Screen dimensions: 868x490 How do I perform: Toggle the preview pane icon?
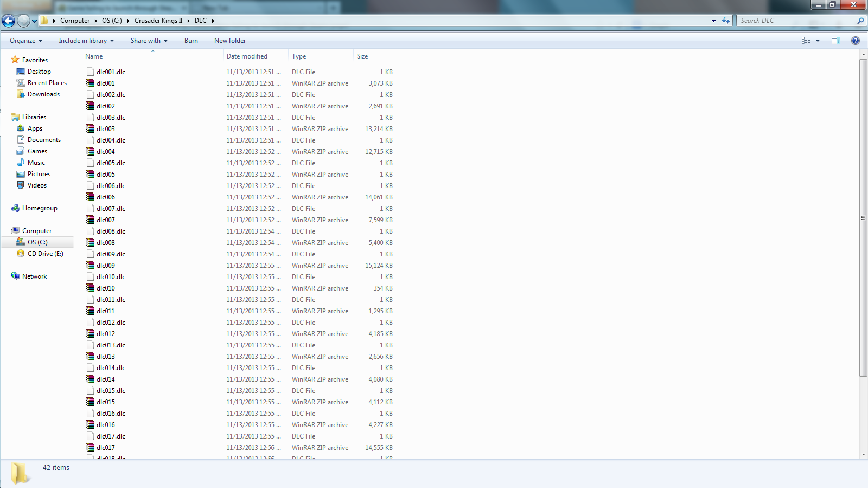[x=836, y=41]
